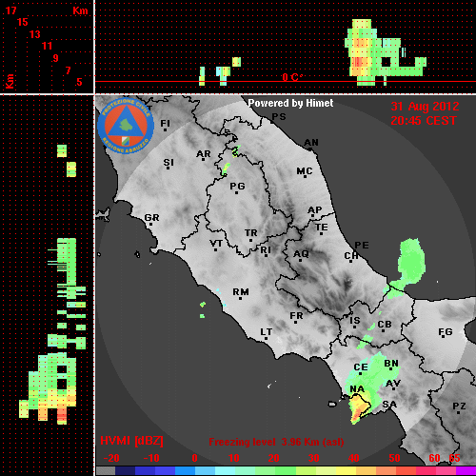Select the AQ city marker
This screenshot has width=476, height=476.
(x=300, y=260)
